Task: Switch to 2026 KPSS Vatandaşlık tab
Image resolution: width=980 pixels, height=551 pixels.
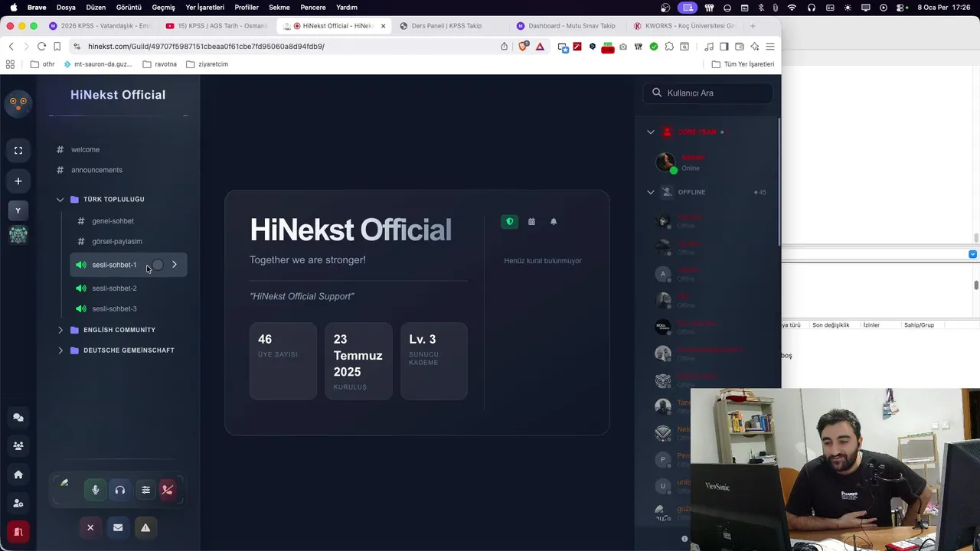Action: click(x=100, y=26)
